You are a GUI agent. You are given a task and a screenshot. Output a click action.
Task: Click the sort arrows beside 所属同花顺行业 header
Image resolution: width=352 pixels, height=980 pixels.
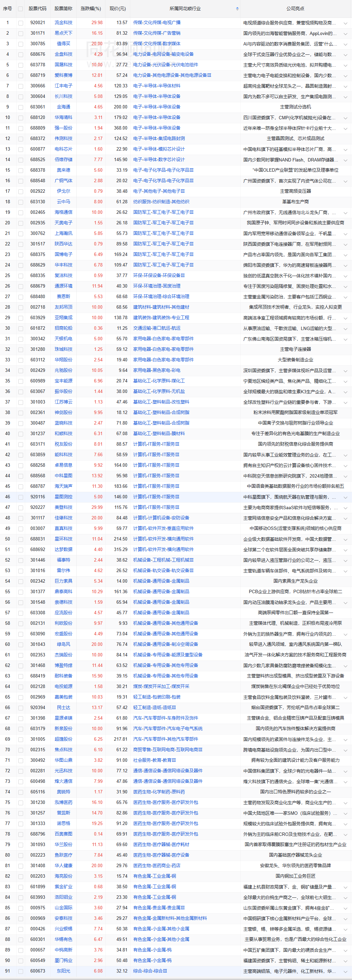(237, 9)
